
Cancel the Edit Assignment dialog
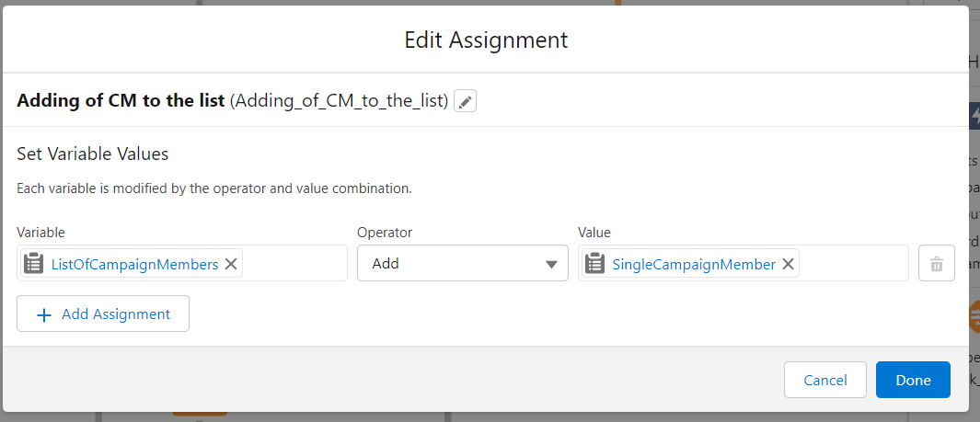coord(824,380)
